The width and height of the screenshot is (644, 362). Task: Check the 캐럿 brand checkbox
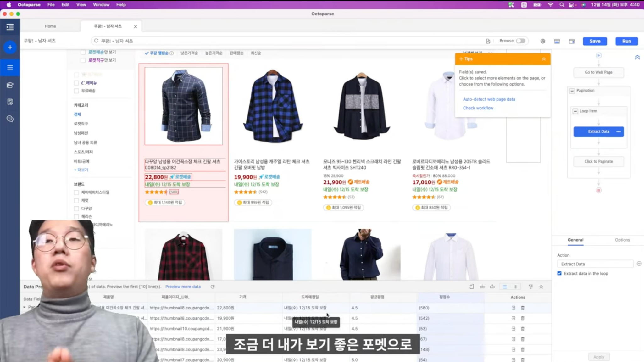pyautogui.click(x=76, y=200)
